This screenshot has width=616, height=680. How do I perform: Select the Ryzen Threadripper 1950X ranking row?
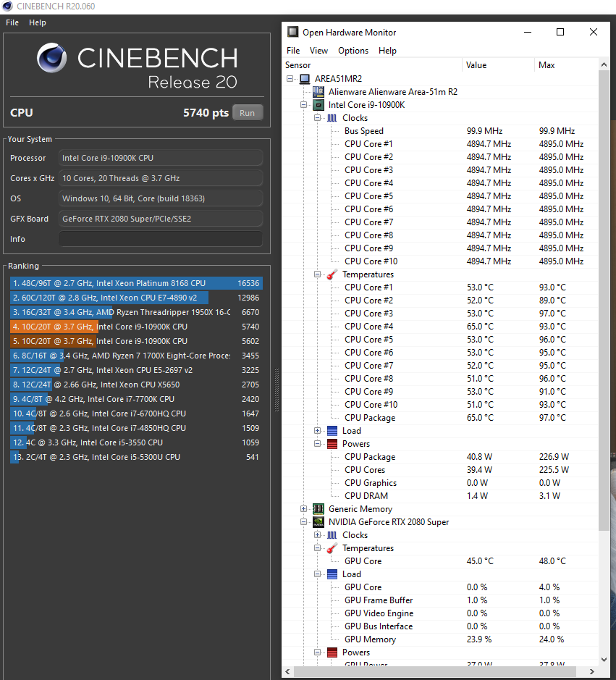pyautogui.click(x=136, y=312)
